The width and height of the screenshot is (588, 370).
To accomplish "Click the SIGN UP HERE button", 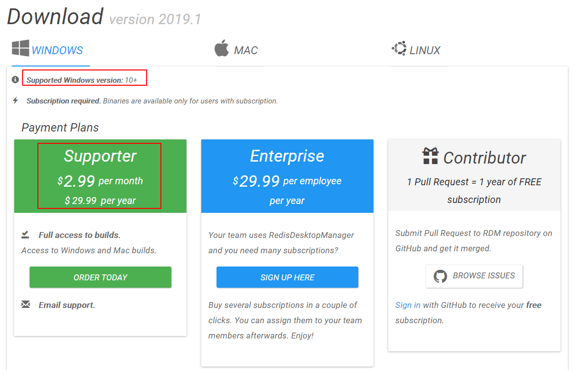I will coord(287,277).
